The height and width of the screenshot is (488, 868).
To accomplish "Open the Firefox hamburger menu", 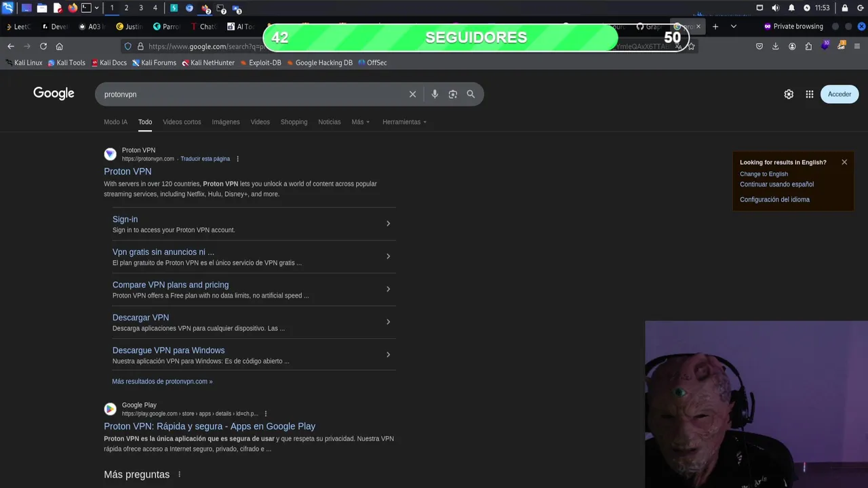I will point(858,46).
